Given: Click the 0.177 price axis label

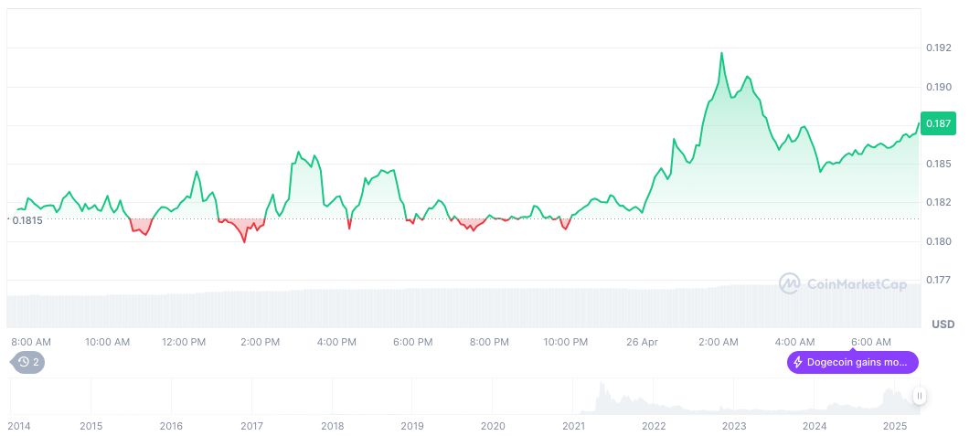Looking at the screenshot, I should 938,280.
